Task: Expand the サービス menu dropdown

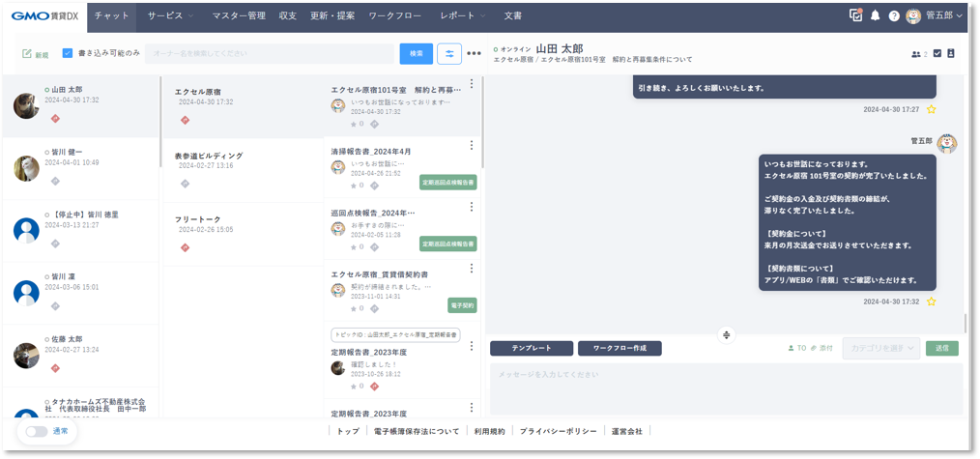Action: point(171,16)
